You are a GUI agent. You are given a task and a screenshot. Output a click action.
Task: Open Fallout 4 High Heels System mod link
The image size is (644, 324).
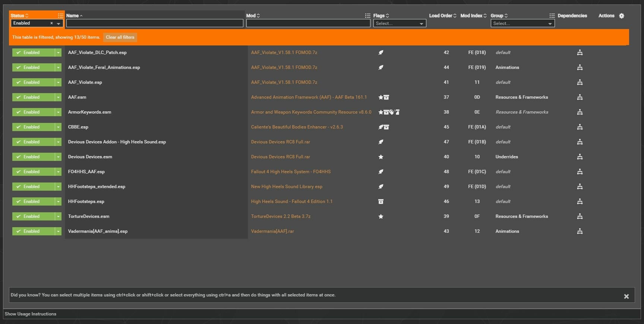(291, 172)
